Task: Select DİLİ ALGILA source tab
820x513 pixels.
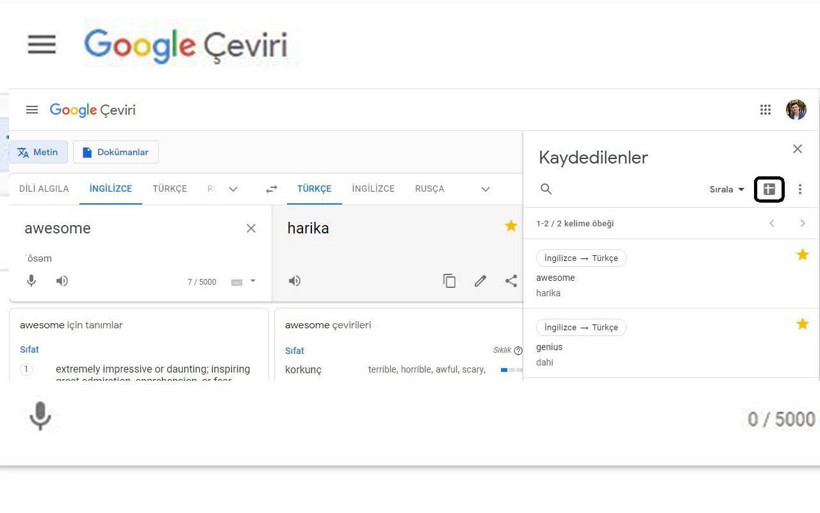Action: pyautogui.click(x=44, y=189)
